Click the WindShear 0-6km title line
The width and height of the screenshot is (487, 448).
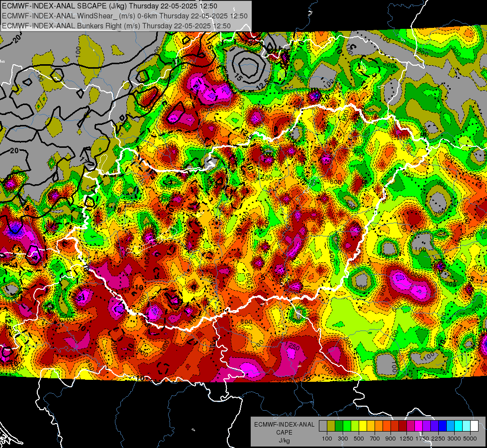pyautogui.click(x=125, y=16)
